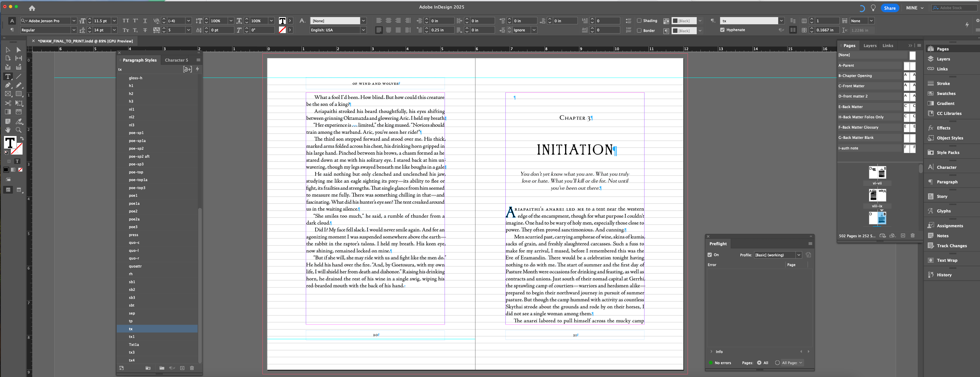The image size is (980, 377).
Task: Choose the Eyedropper tool
Action: pyautogui.click(x=18, y=121)
